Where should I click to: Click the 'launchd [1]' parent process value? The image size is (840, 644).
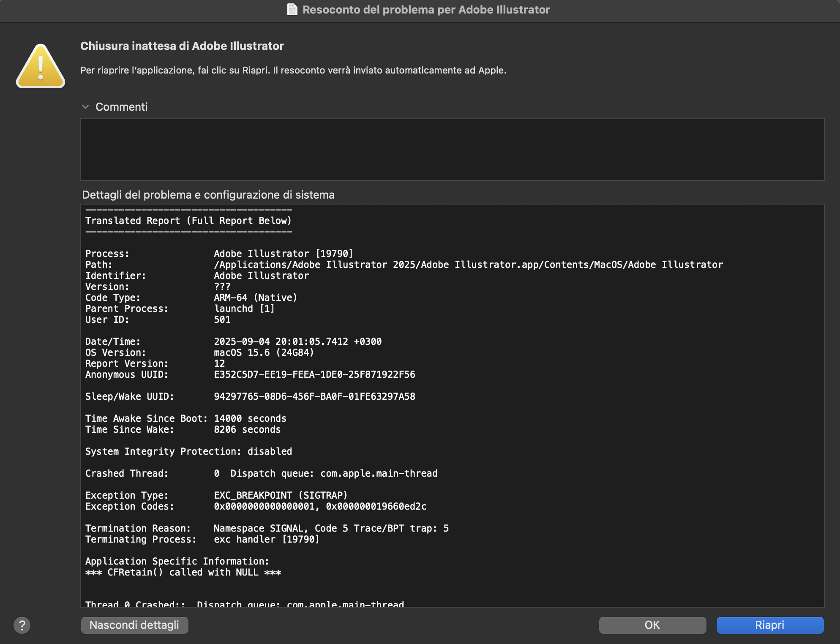coord(244,308)
